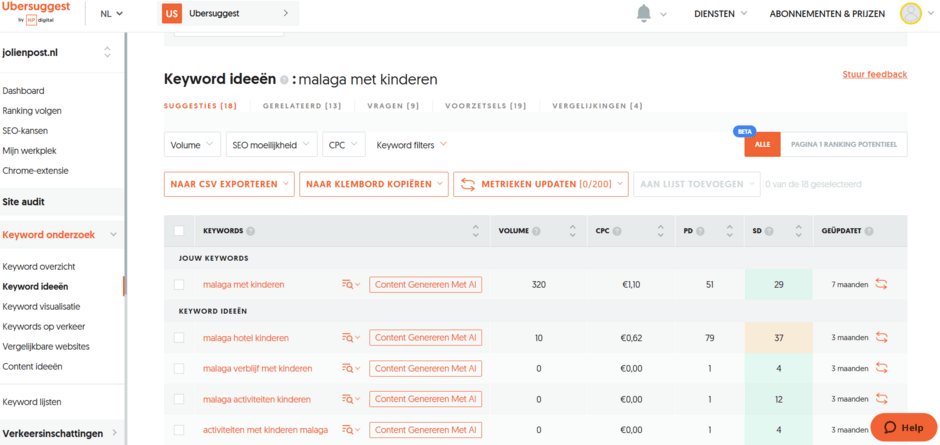The image size is (940, 445).
Task: Click the user profile avatar
Action: [x=910, y=13]
